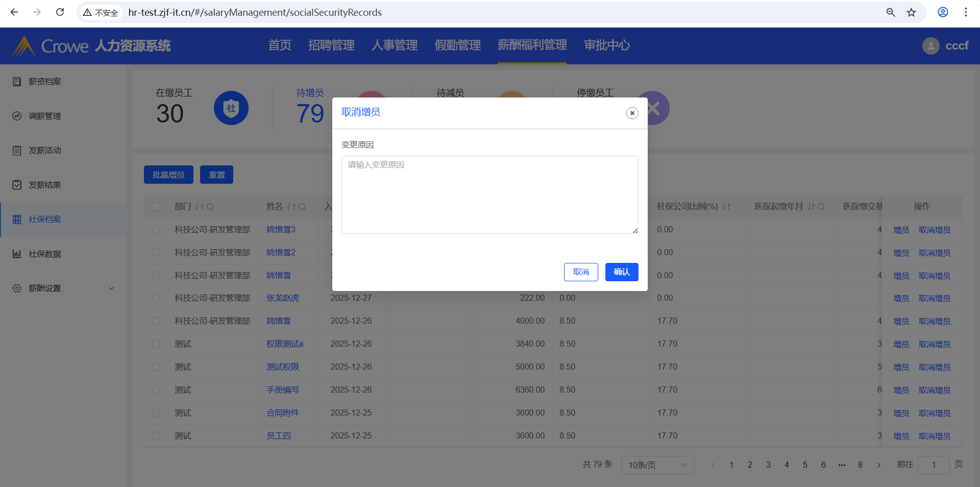Focus the 变更原因 text area

(x=489, y=194)
